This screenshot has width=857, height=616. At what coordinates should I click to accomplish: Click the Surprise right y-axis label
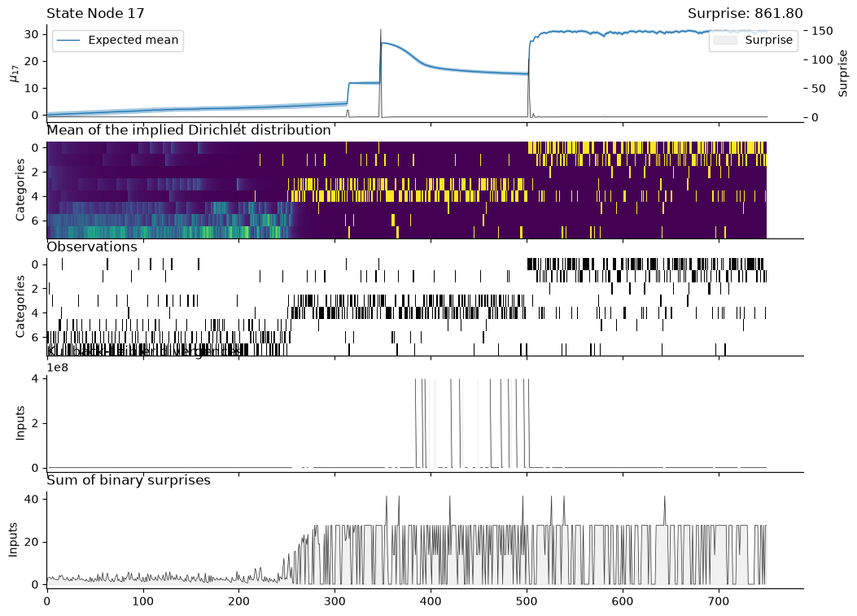[x=843, y=73]
